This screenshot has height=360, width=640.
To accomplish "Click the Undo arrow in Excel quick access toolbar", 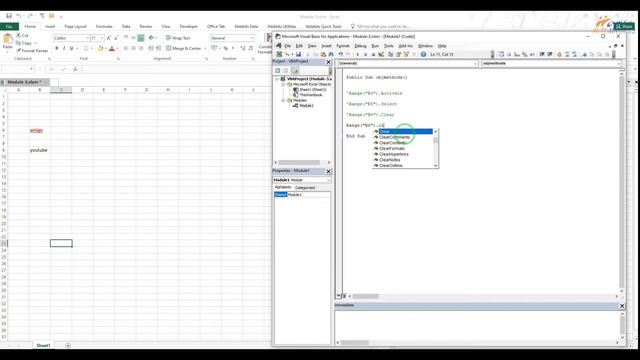I will tap(19, 16).
